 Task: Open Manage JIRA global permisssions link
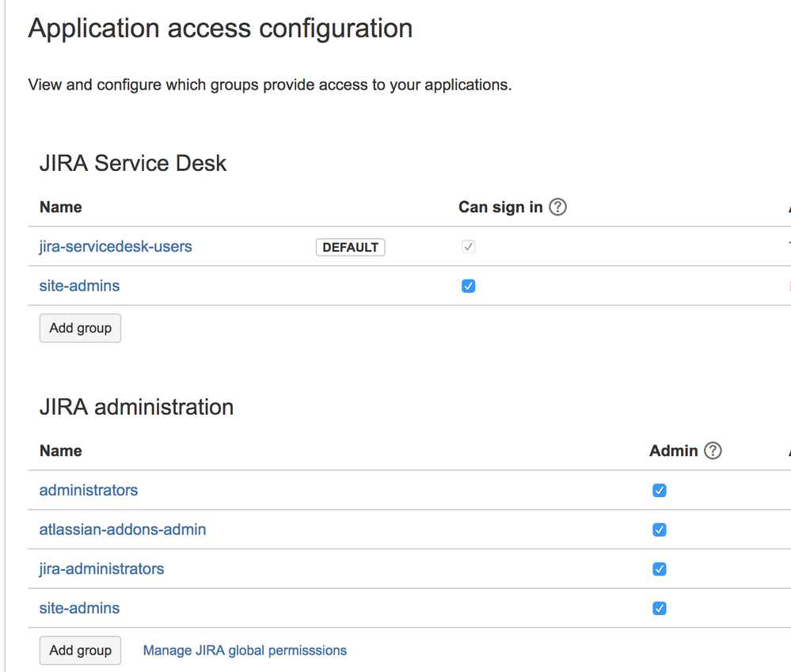pos(245,651)
